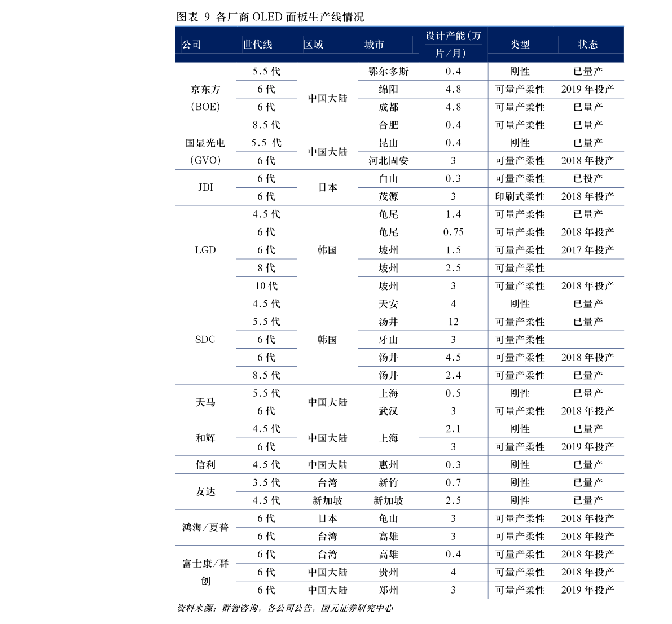This screenshot has height=624, width=672.
Task: Select the 城市 column header
Action: [388, 45]
